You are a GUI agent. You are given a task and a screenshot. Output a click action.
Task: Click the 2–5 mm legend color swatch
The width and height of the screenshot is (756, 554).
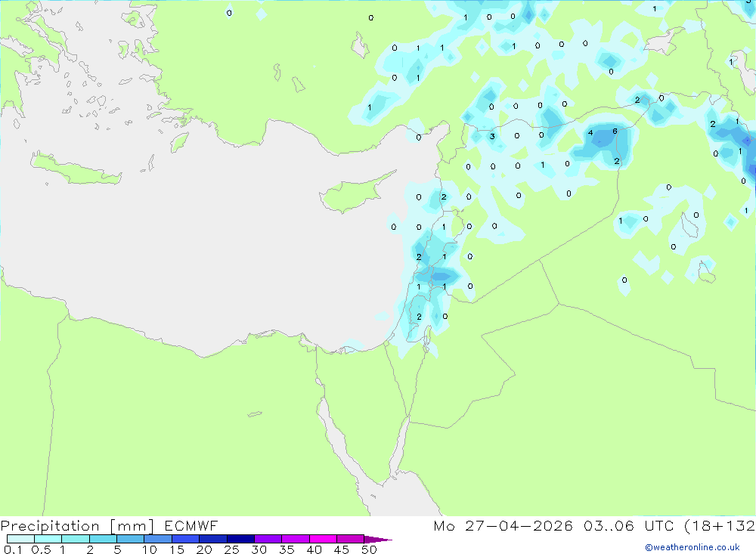pyautogui.click(x=103, y=539)
